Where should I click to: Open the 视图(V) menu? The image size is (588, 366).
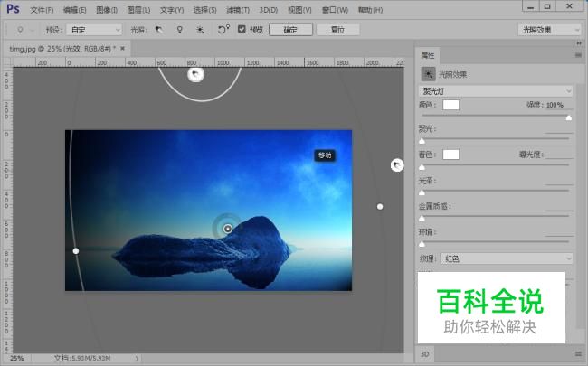(x=299, y=10)
